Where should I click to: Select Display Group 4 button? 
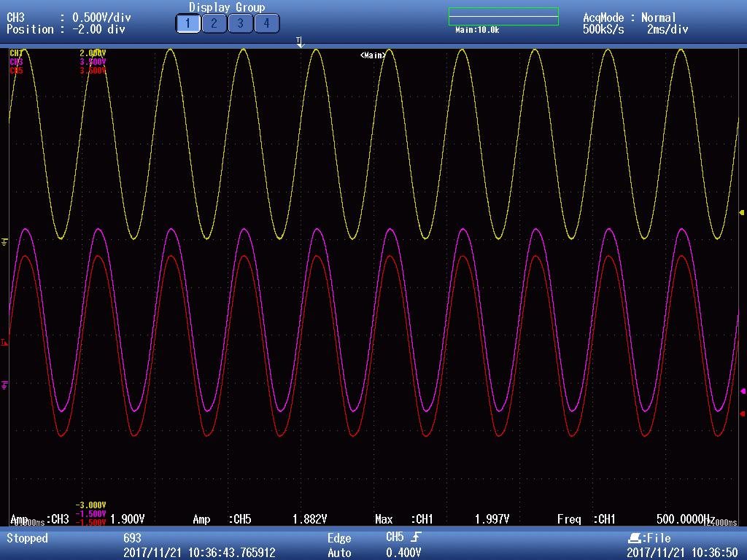(x=266, y=23)
